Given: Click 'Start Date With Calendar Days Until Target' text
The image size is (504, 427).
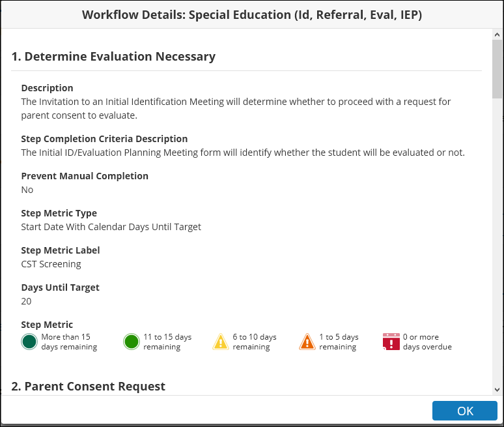Looking at the screenshot, I should click(x=111, y=227).
